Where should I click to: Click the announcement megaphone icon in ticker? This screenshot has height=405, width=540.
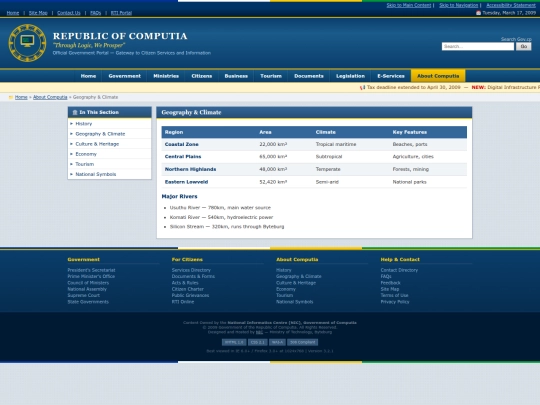click(x=362, y=87)
